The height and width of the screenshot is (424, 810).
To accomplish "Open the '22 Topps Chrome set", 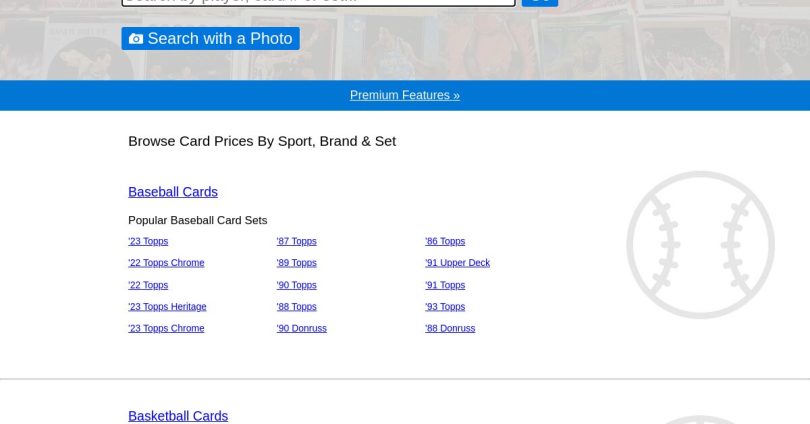I will pos(166,263).
